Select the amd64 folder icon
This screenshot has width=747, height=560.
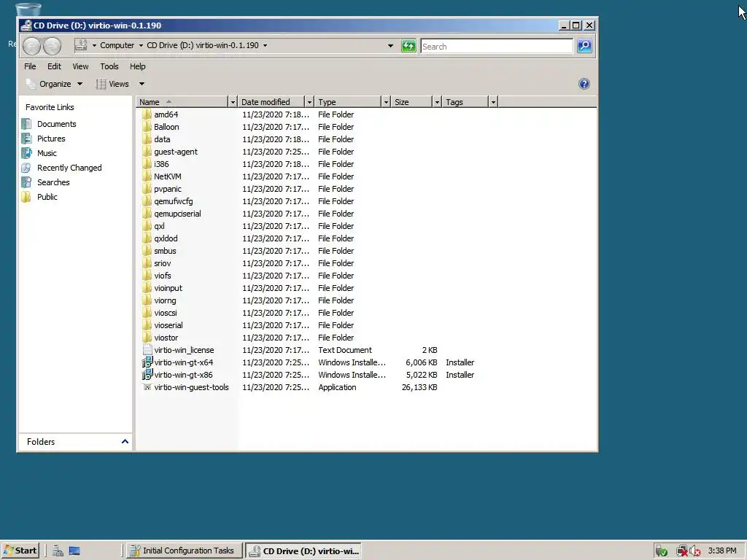(147, 114)
